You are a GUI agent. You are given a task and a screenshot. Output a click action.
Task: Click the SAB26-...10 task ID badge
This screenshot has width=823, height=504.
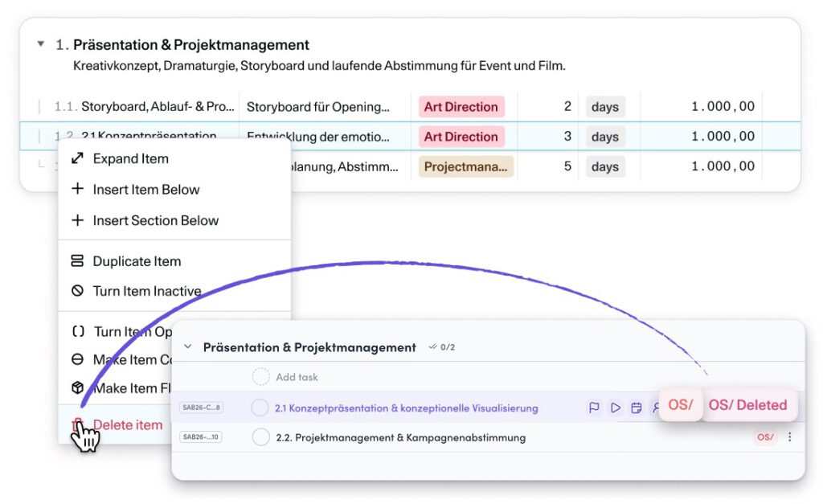coord(200,436)
